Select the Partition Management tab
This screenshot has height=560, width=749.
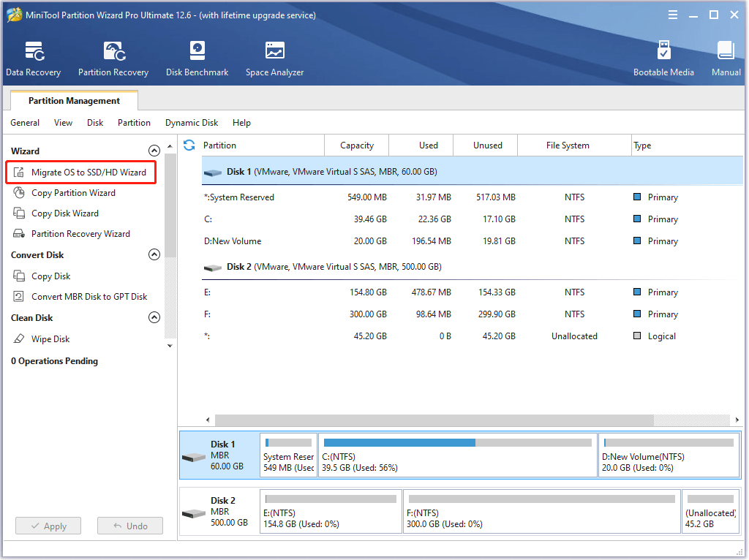pyautogui.click(x=74, y=101)
